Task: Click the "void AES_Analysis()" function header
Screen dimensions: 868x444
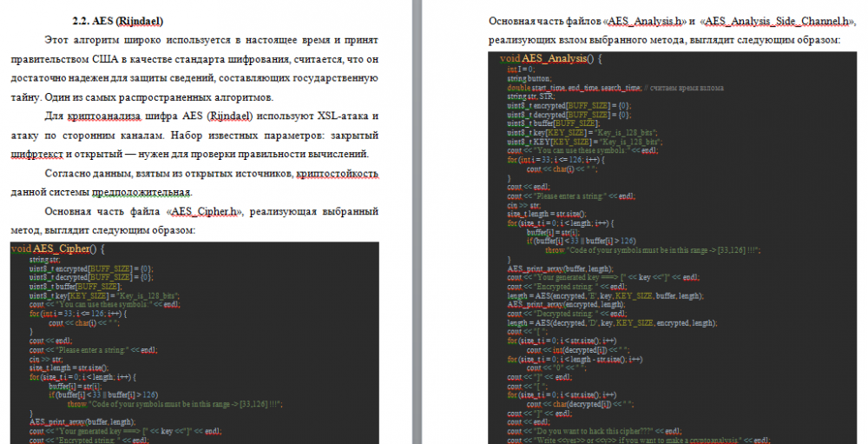Action: point(550,58)
